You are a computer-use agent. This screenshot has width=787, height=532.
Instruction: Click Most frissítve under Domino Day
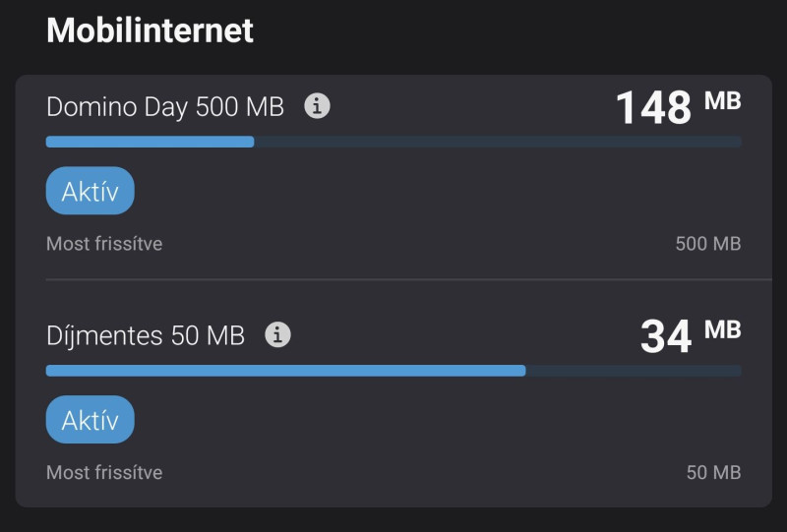tap(104, 244)
